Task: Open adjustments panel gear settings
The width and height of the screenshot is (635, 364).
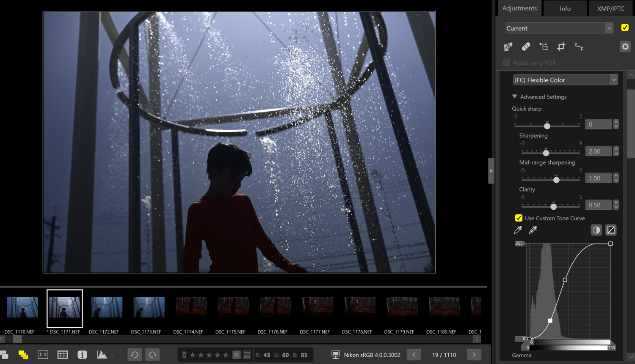Action: pos(625,47)
